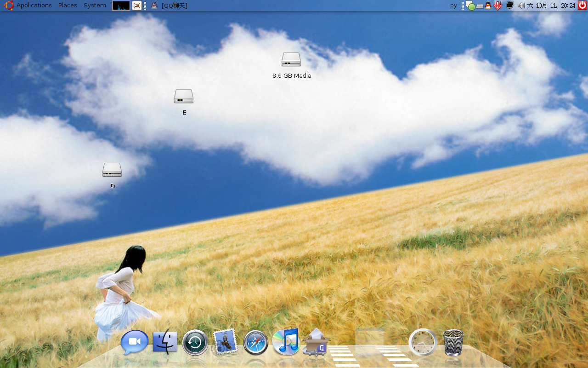Click the notification area handle before tray icons
This screenshot has height=368, width=588.
(x=463, y=6)
